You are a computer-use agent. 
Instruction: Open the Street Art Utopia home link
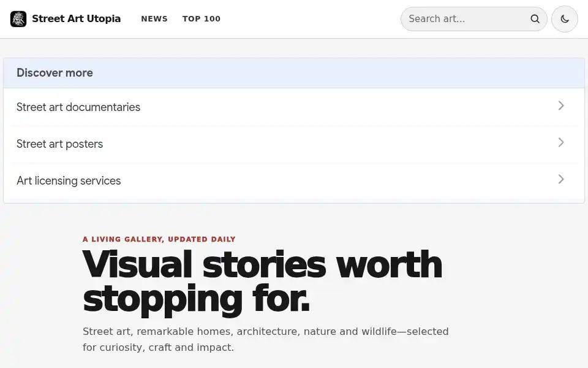point(66,19)
